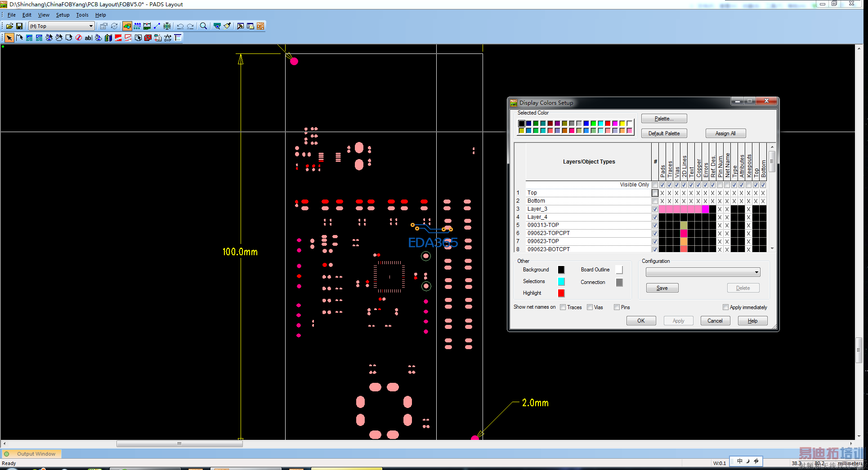Pick the cyan Selections color swatch
The height and width of the screenshot is (470, 868).
coord(561,281)
